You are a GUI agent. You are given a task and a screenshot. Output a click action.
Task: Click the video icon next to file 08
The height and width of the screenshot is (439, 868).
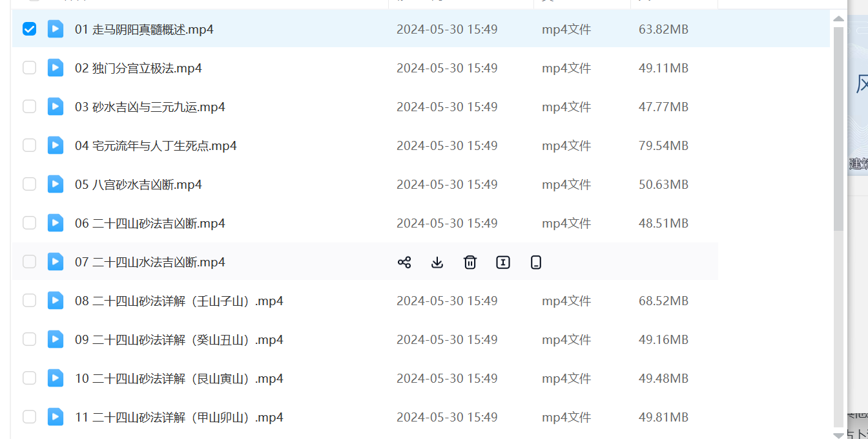(x=56, y=301)
